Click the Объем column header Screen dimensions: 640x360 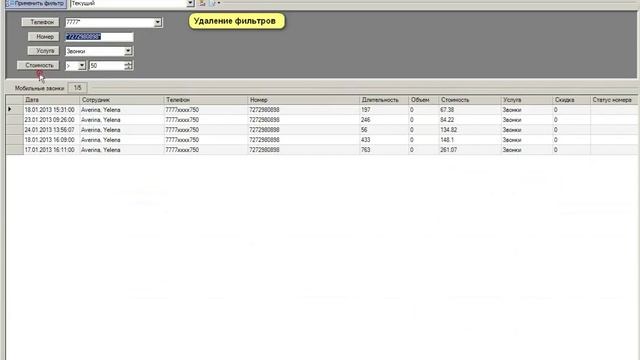(x=423, y=100)
